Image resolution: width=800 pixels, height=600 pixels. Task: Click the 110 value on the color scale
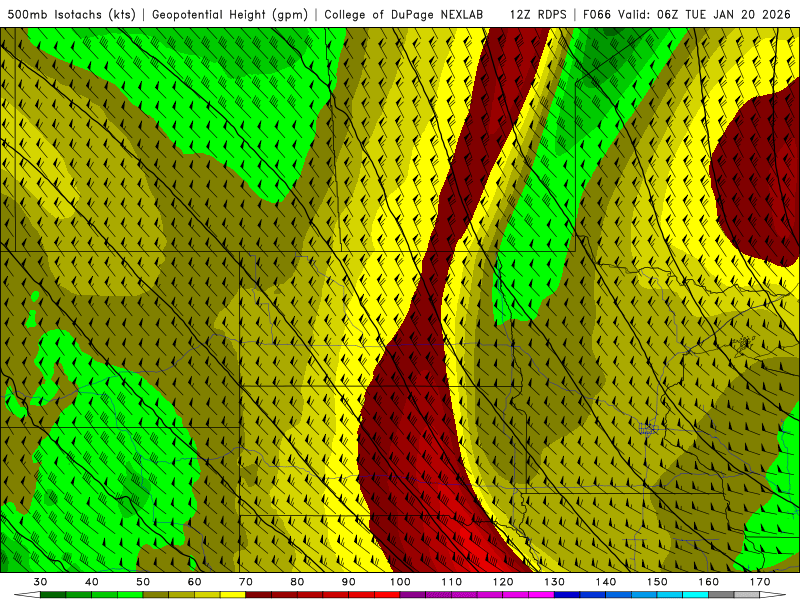[452, 582]
